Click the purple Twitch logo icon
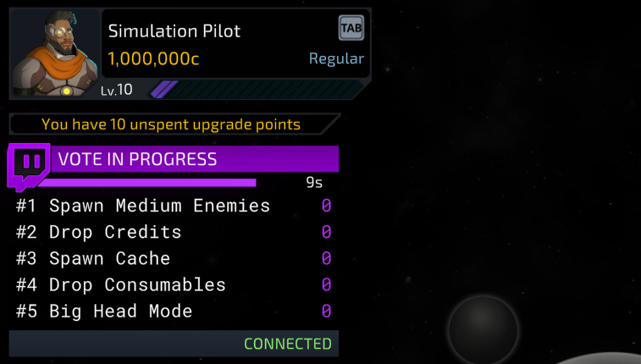641x364 pixels. click(30, 163)
